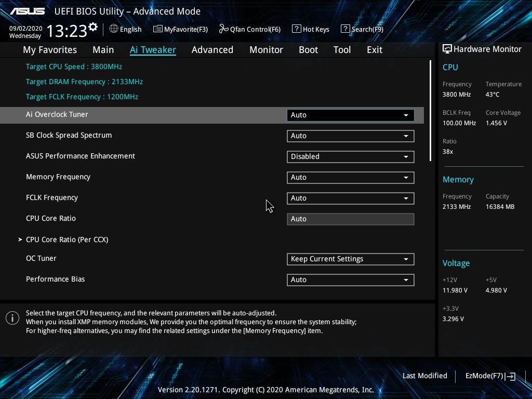Open settings via gear icon beside clock
Image resolution: width=532 pixels, height=399 pixels.
pyautogui.click(x=93, y=27)
